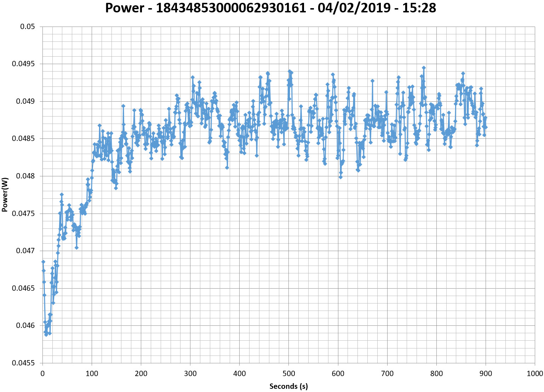The image size is (544, 392).
Task: Click the 0.0495 Y-axis tick label
Action: (23, 64)
